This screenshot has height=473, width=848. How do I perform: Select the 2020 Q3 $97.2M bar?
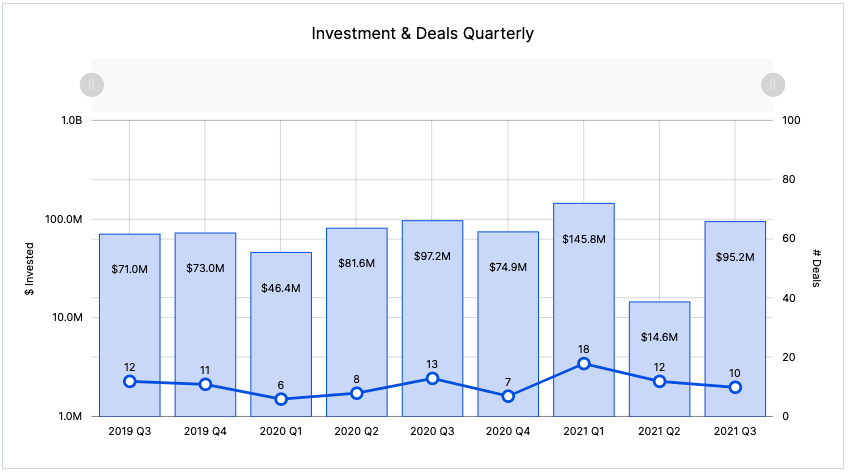coord(432,300)
